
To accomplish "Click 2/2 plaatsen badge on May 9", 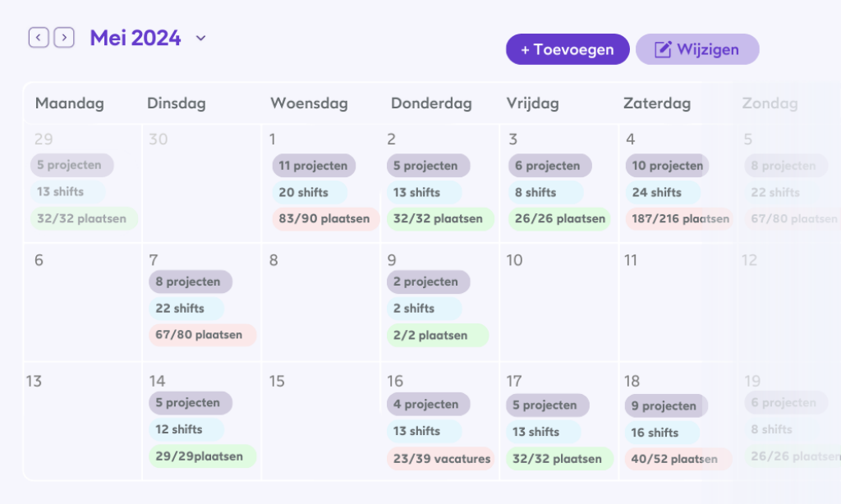I will 437,335.
